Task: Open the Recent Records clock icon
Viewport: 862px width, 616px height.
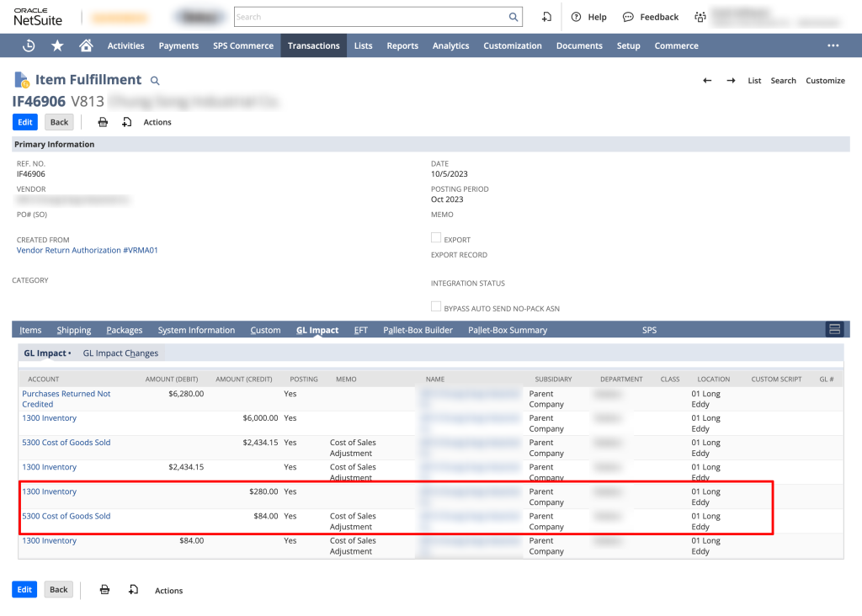Action: coord(29,45)
